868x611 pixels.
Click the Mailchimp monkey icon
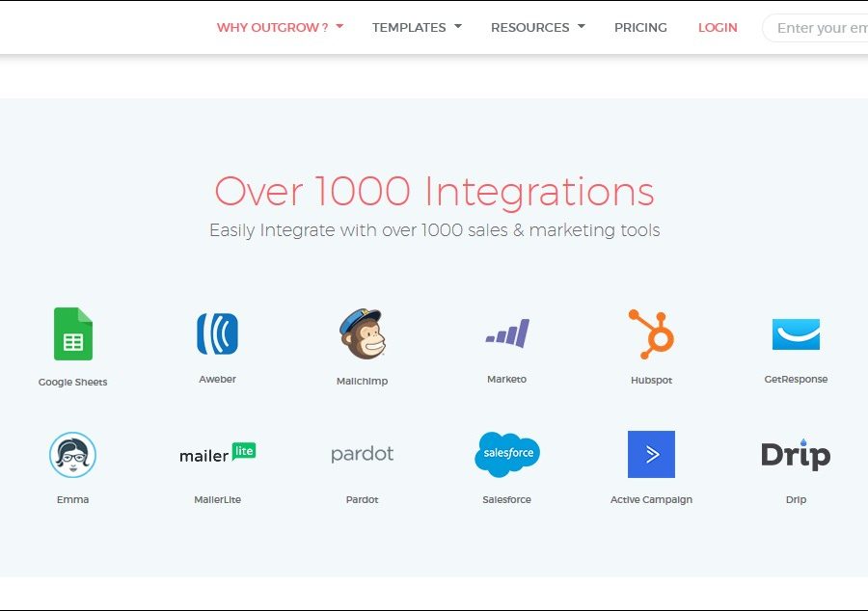tap(363, 333)
